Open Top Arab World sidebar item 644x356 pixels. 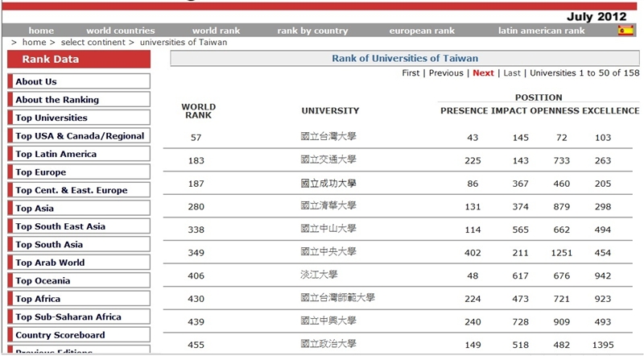click(50, 263)
